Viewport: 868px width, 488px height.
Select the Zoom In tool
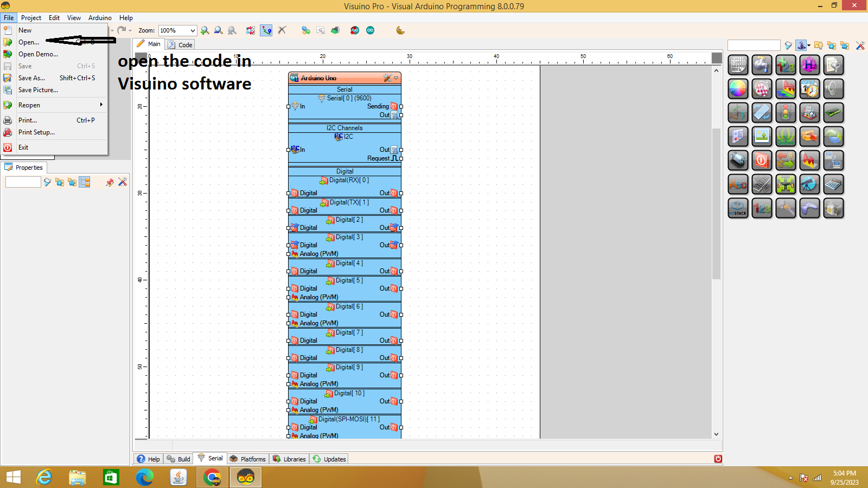tap(205, 30)
